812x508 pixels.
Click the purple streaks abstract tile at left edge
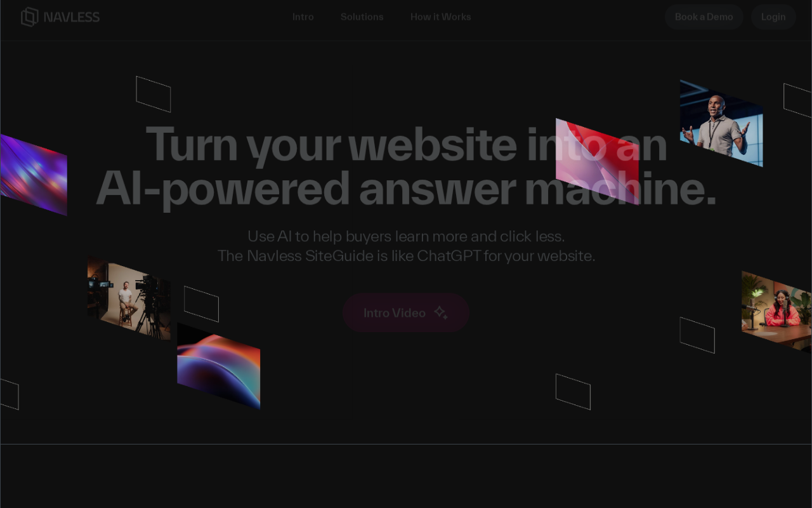[34, 175]
